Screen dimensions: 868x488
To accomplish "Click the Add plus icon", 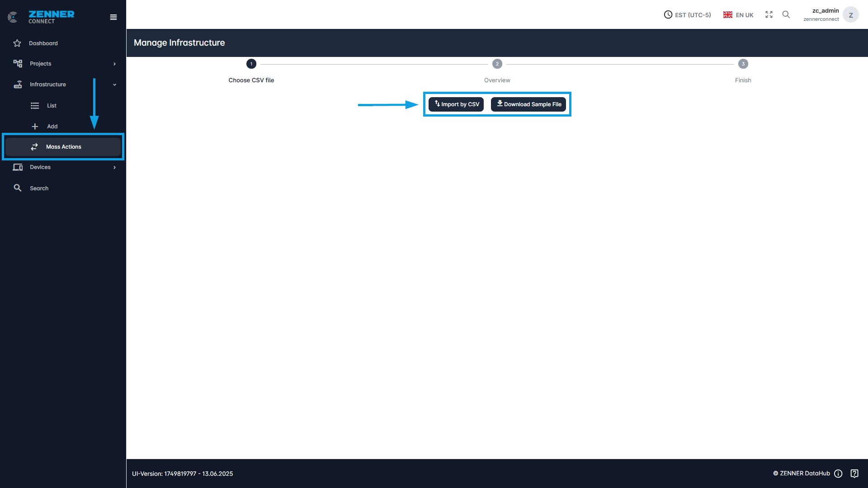I will 35,127.
